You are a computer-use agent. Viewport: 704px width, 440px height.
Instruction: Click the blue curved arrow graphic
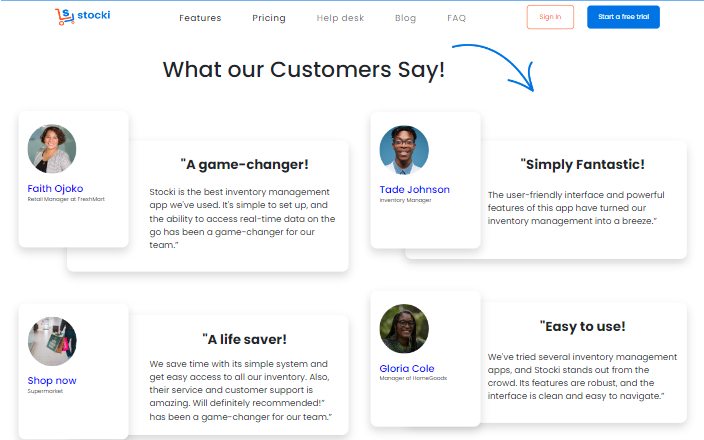494,67
